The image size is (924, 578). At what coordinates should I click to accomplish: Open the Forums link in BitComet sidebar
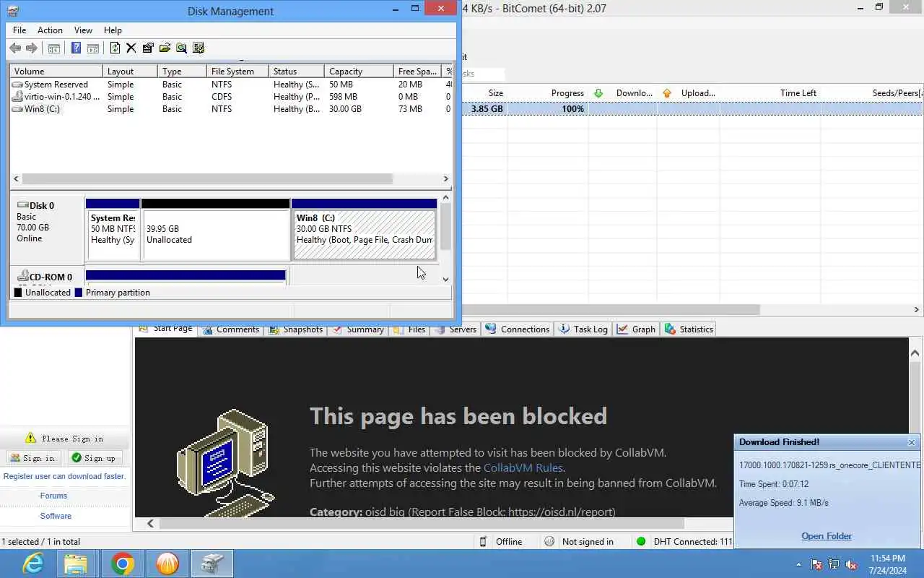(x=53, y=496)
